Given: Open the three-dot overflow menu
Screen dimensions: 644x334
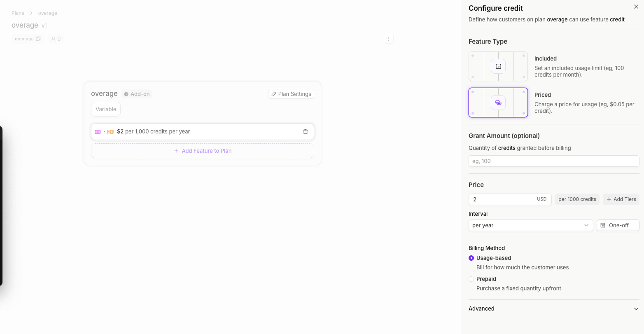Looking at the screenshot, I should pos(388,38).
